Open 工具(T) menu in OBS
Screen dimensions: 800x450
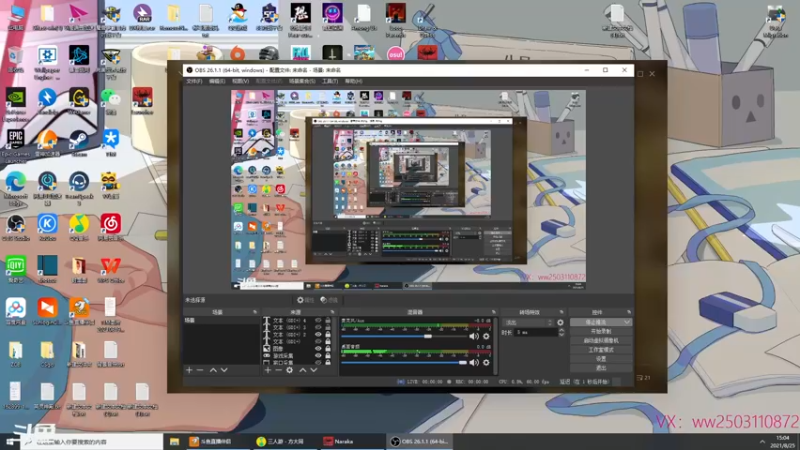pos(330,81)
